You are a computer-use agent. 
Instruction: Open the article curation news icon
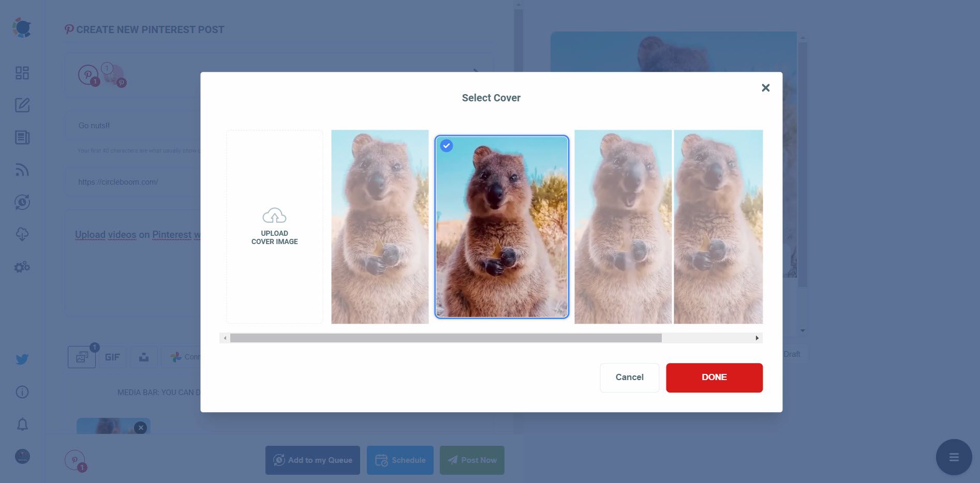[22, 138]
